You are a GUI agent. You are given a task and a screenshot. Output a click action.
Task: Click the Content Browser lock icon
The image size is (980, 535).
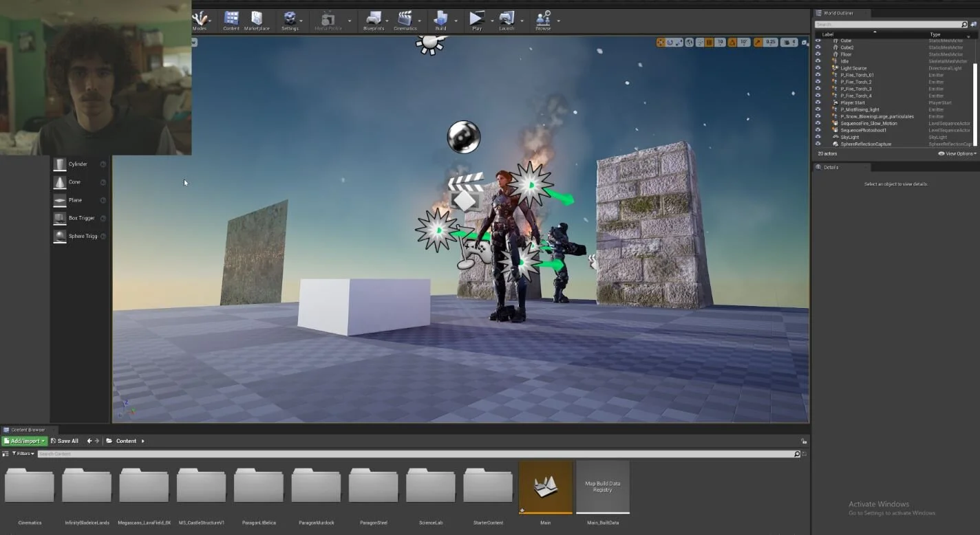coord(804,441)
